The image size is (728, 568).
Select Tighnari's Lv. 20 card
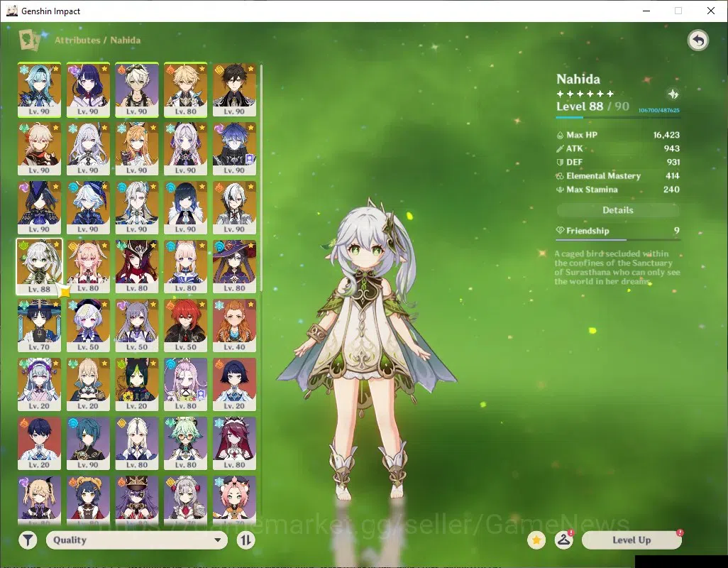[x=137, y=385]
